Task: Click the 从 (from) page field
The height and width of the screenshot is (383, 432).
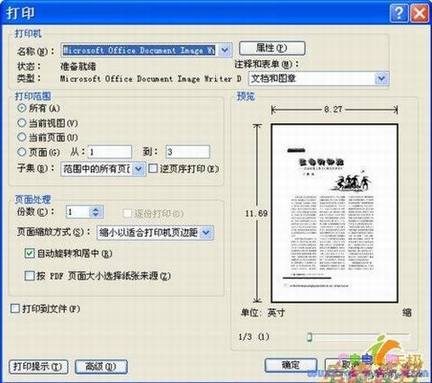Action: pos(110,152)
